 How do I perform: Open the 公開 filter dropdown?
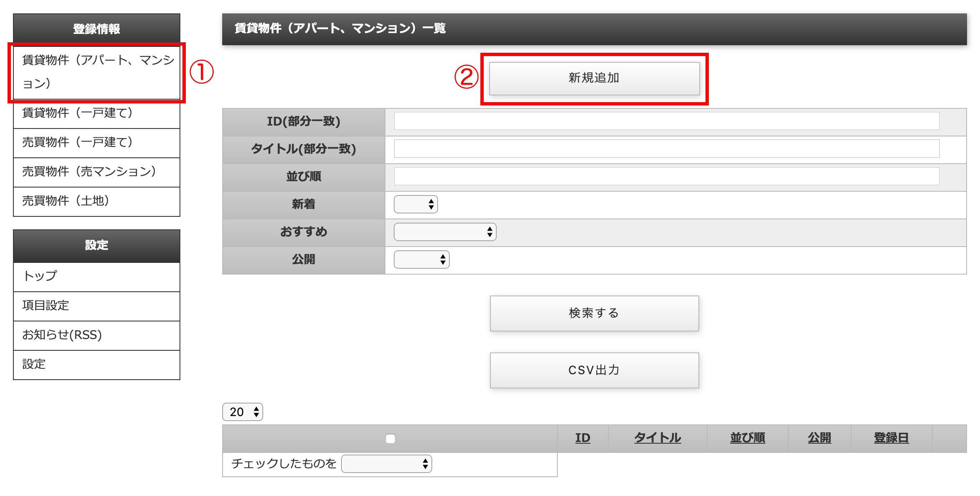pyautogui.click(x=421, y=260)
